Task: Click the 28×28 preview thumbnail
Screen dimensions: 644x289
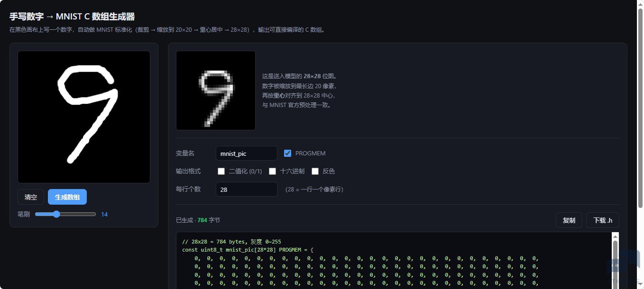Action: point(216,90)
